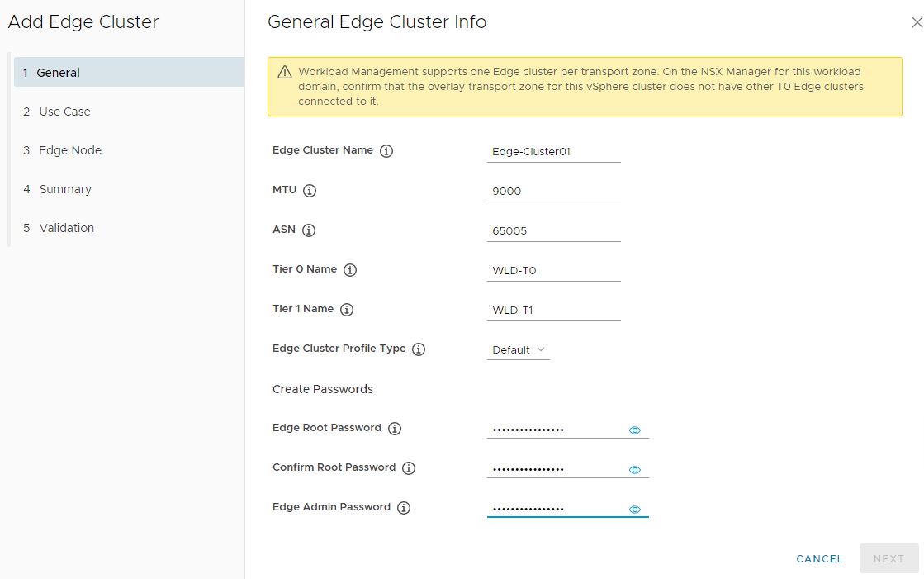This screenshot has height=579, width=924.
Task: Click Edge Admin Password info icon
Action: (404, 508)
